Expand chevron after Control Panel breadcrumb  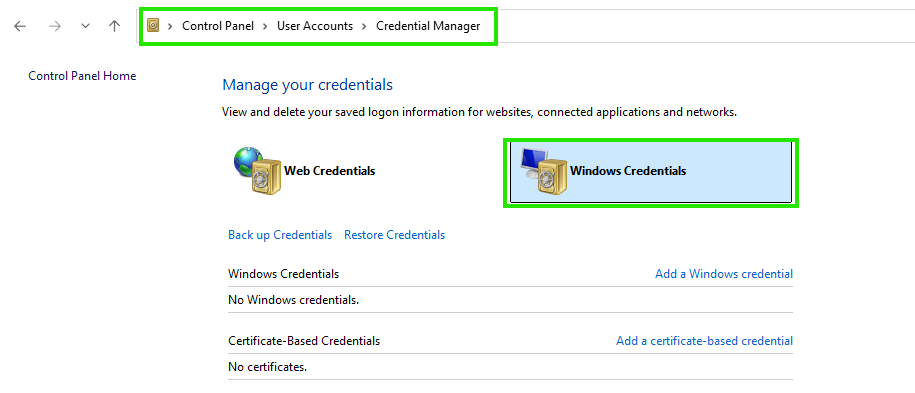[x=265, y=26]
